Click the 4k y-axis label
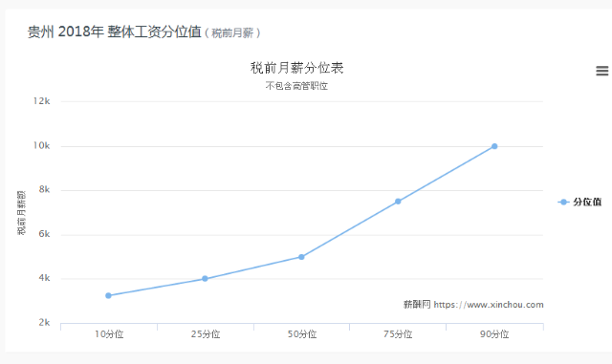612x364 pixels. coord(44,278)
